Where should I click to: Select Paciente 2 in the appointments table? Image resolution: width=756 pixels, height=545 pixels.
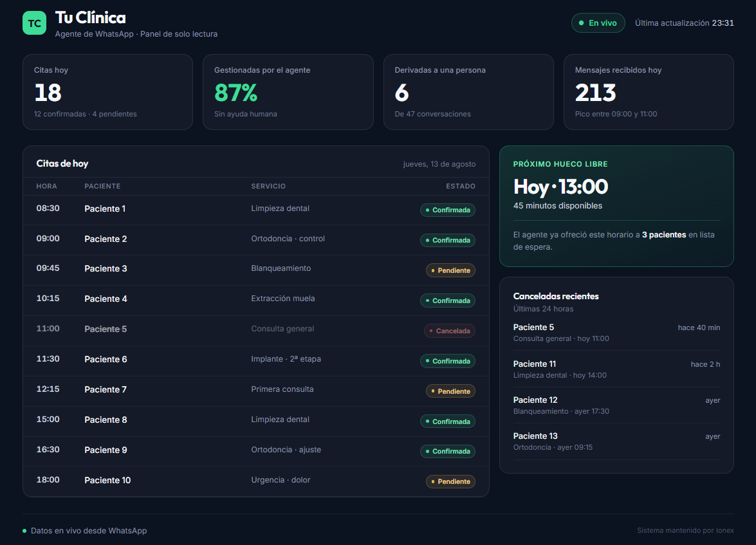click(x=106, y=239)
